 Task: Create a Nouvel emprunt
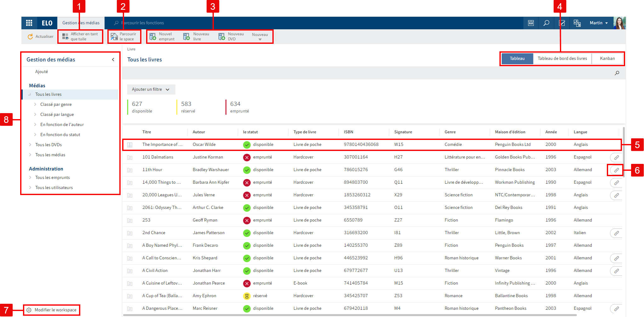162,37
